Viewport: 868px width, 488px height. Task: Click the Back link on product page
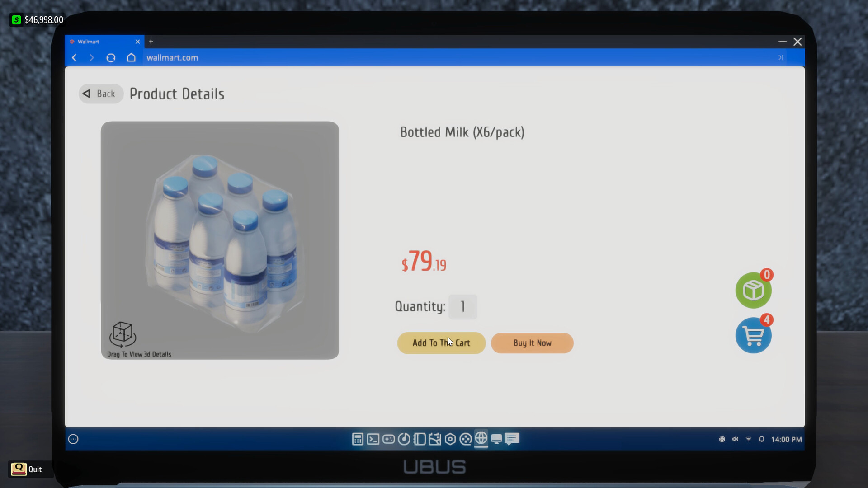click(x=100, y=94)
